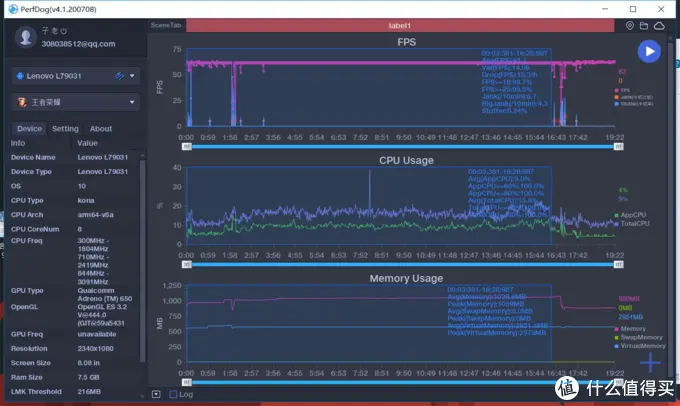The image size is (680, 406).
Task: Select the label1 scene tab
Action: tap(400, 26)
